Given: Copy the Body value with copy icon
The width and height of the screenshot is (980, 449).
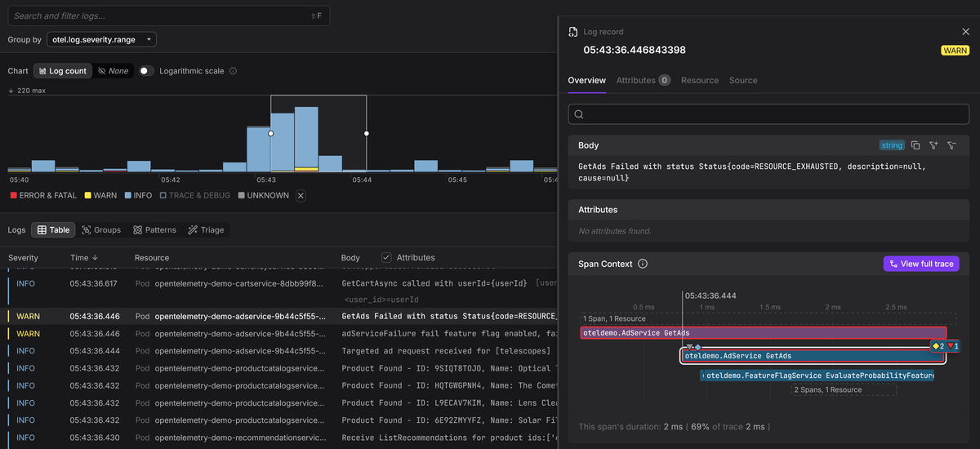Looking at the screenshot, I should point(915,145).
